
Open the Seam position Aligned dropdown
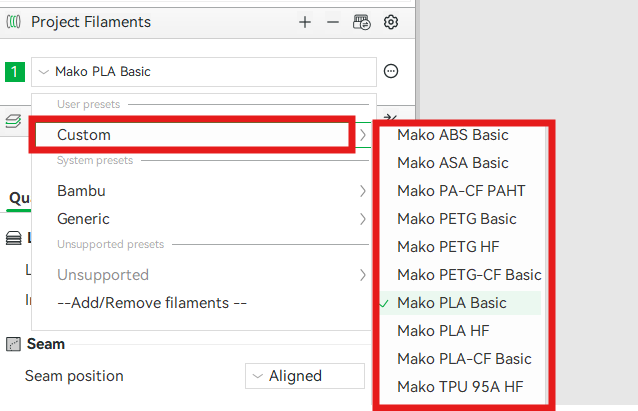(304, 376)
